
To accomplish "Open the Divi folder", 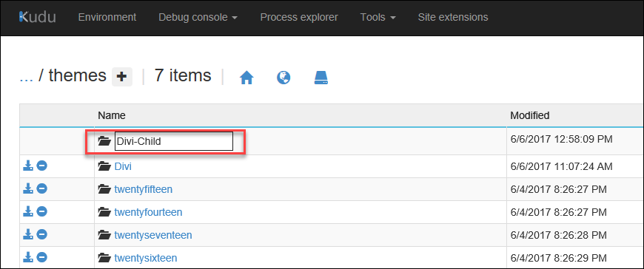I will click(x=123, y=166).
